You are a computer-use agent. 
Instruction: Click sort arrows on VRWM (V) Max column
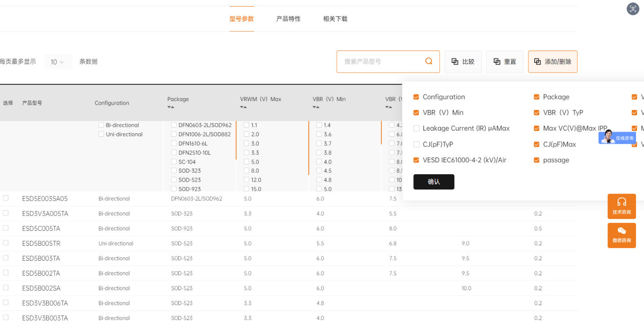242,106
